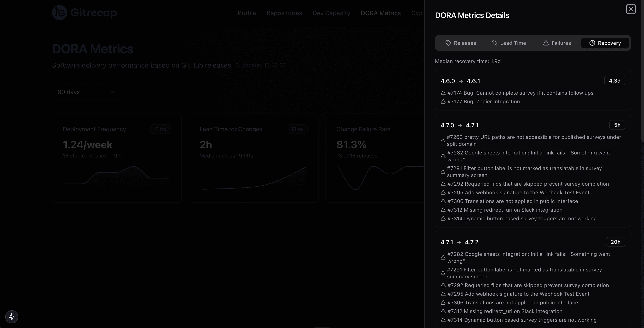Click the 20h badge on release 4.7.2
The width and height of the screenshot is (644, 328).
click(x=616, y=242)
